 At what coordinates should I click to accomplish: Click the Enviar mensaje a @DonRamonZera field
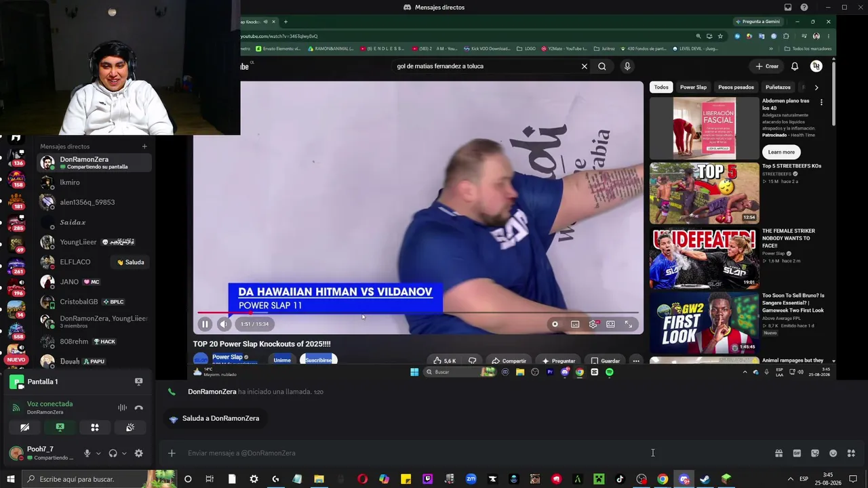click(475, 453)
